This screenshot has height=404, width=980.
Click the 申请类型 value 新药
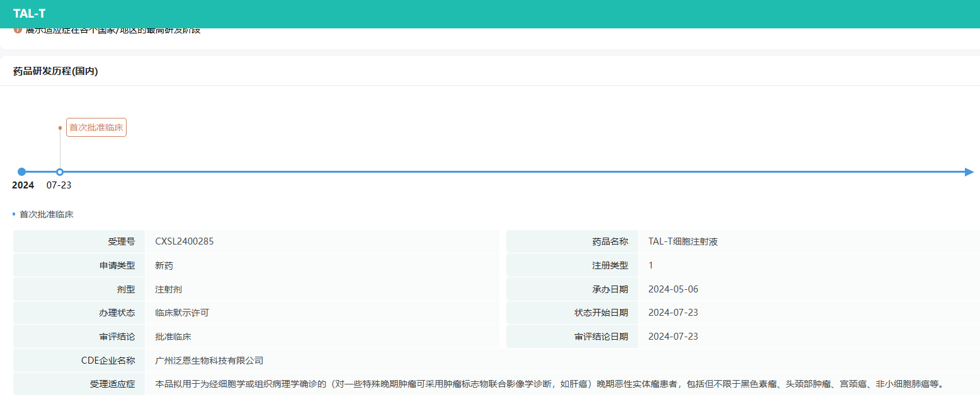[x=164, y=265]
